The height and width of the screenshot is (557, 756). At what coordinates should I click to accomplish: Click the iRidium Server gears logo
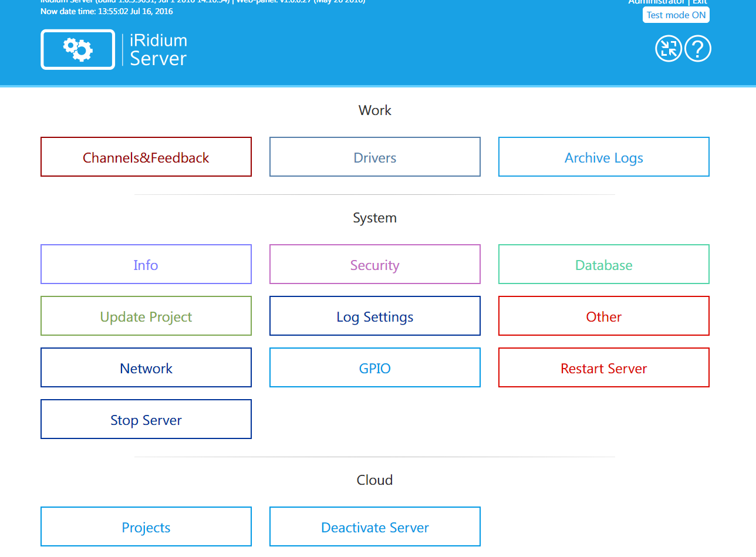point(77,49)
